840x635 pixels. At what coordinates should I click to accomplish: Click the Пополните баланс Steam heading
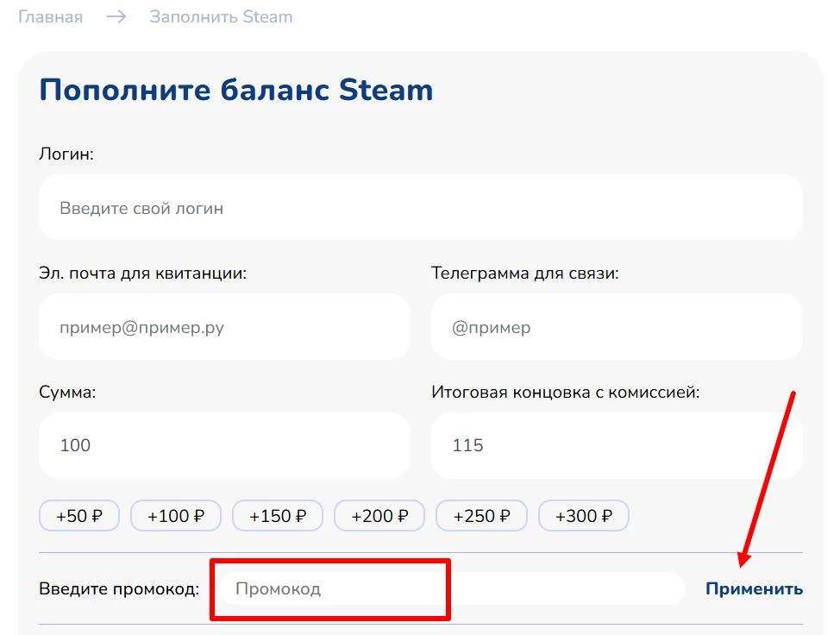point(235,90)
